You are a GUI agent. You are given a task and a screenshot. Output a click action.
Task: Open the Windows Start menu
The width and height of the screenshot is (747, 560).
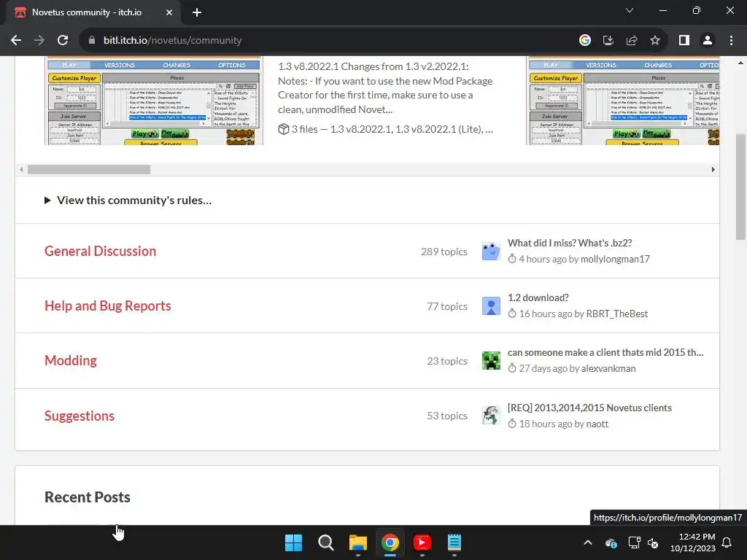point(293,542)
